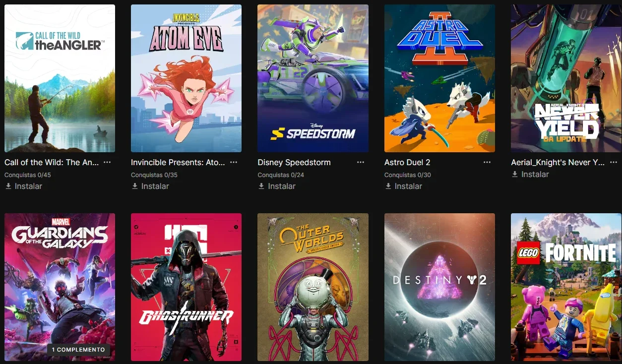Click download icon under Disney Speedstorm
This screenshot has height=364, width=622.
261,186
